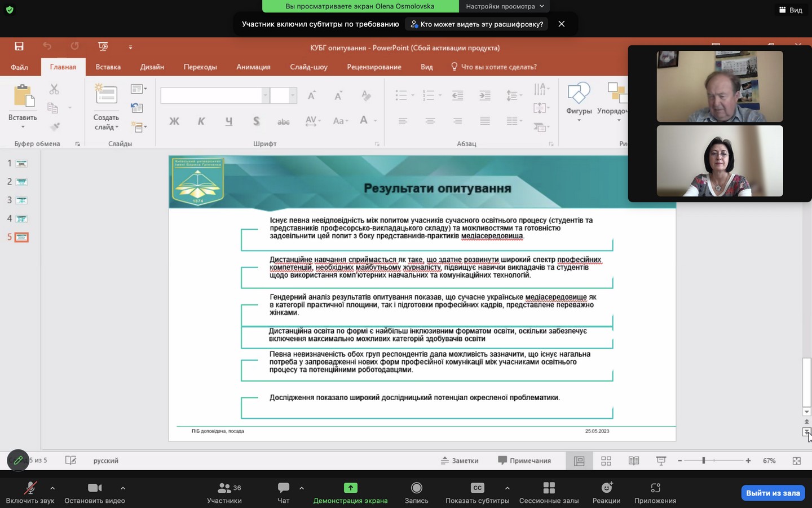Switch to the Дизайн ribbon tab
The image size is (812, 508).
tap(152, 67)
